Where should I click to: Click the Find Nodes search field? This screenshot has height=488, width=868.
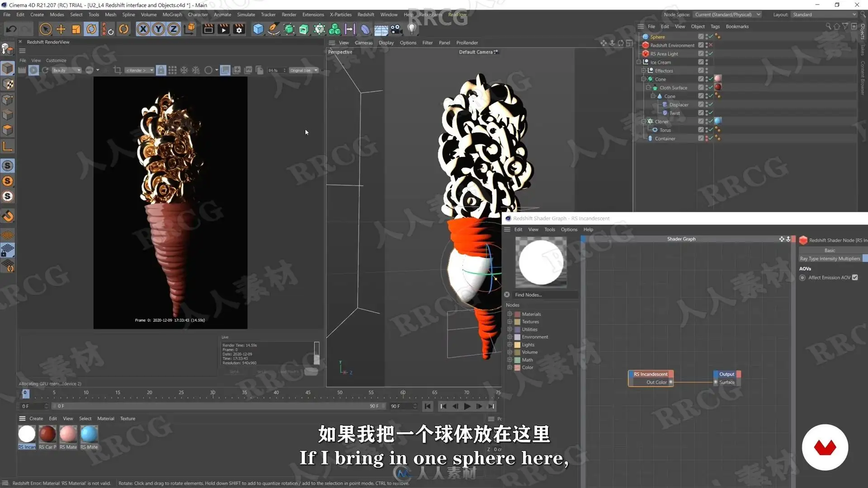(546, 295)
